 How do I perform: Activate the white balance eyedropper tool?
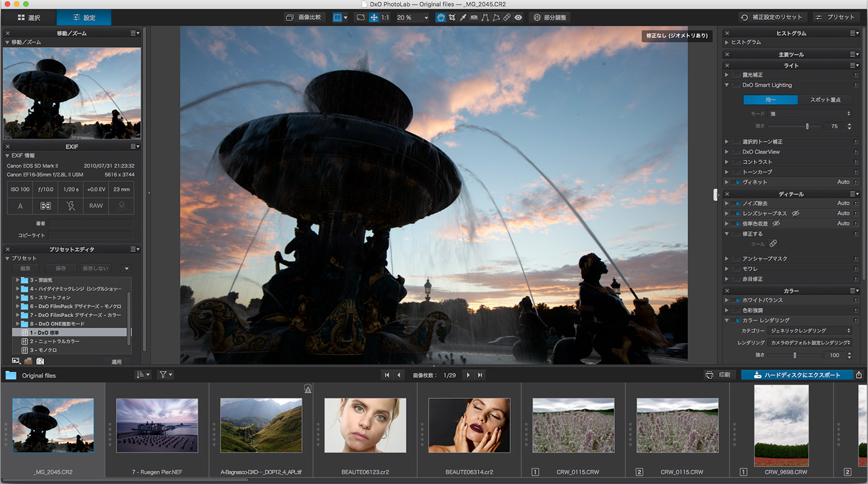coord(463,17)
